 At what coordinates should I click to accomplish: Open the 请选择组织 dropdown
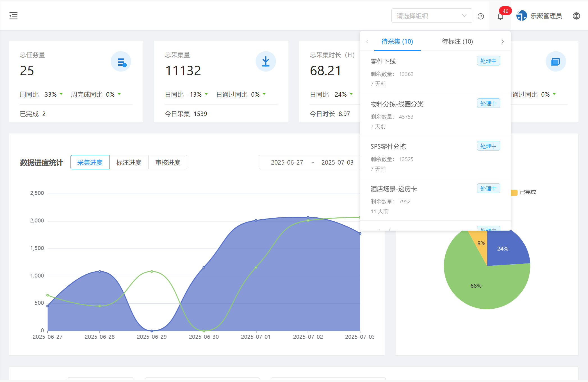pyautogui.click(x=431, y=16)
